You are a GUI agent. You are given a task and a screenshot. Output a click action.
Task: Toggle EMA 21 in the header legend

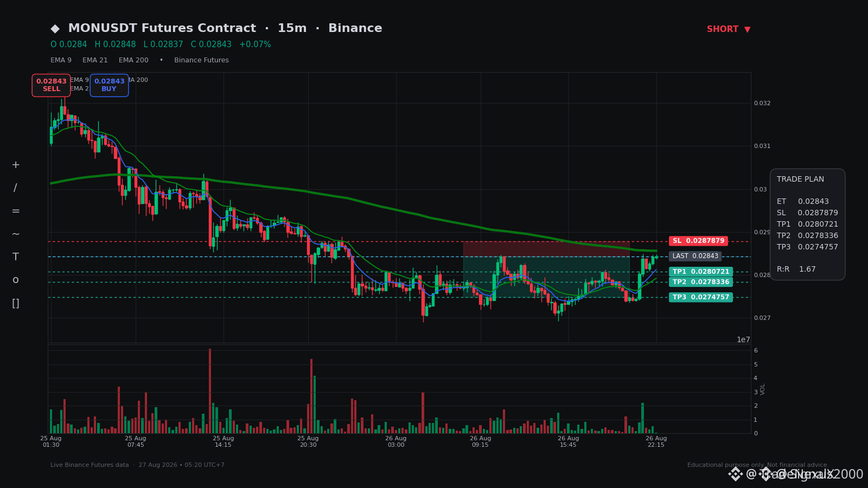coord(95,60)
